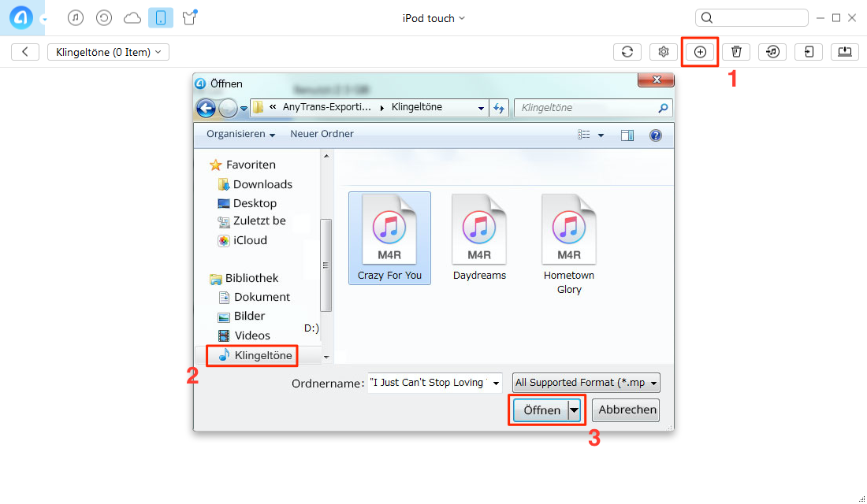Change view with the view icon
Screen dimensions: 867x504
click(584, 135)
